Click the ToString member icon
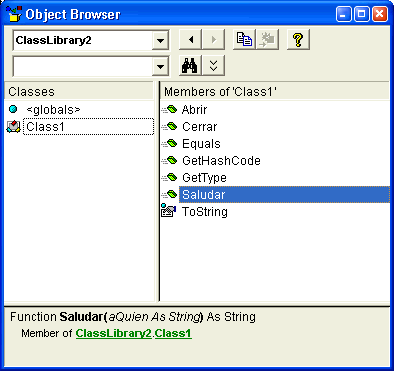 pos(169,211)
